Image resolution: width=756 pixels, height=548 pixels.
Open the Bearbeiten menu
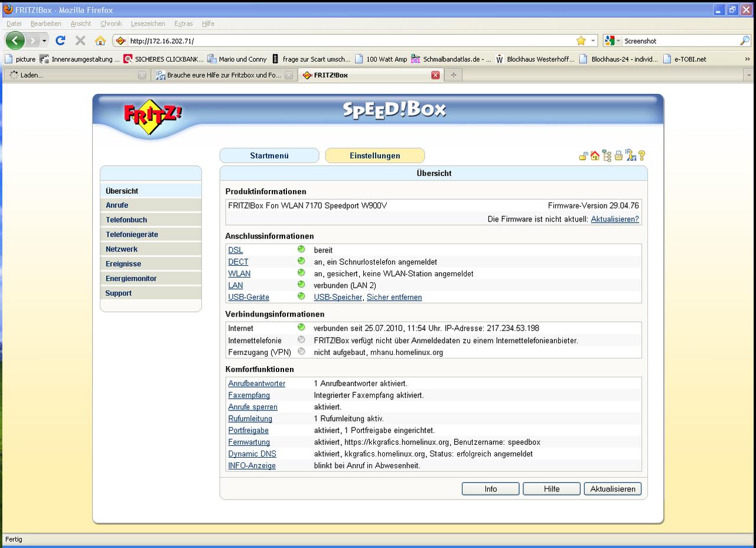[46, 24]
